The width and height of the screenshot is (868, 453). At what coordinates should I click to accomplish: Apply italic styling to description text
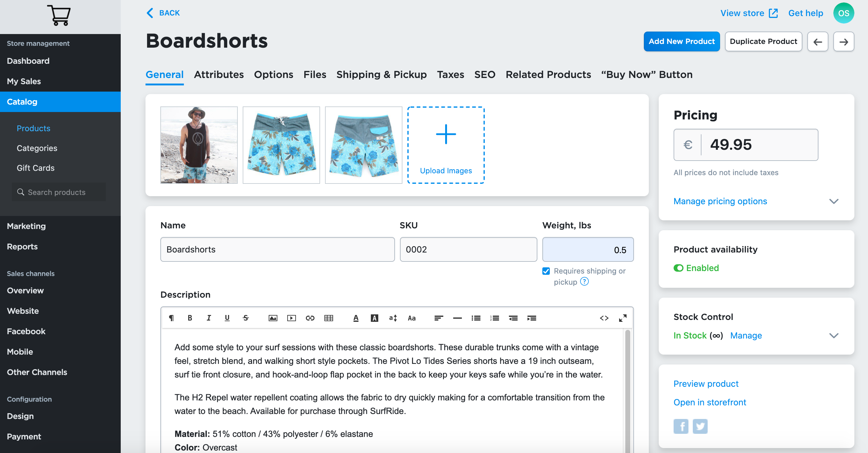[209, 318]
